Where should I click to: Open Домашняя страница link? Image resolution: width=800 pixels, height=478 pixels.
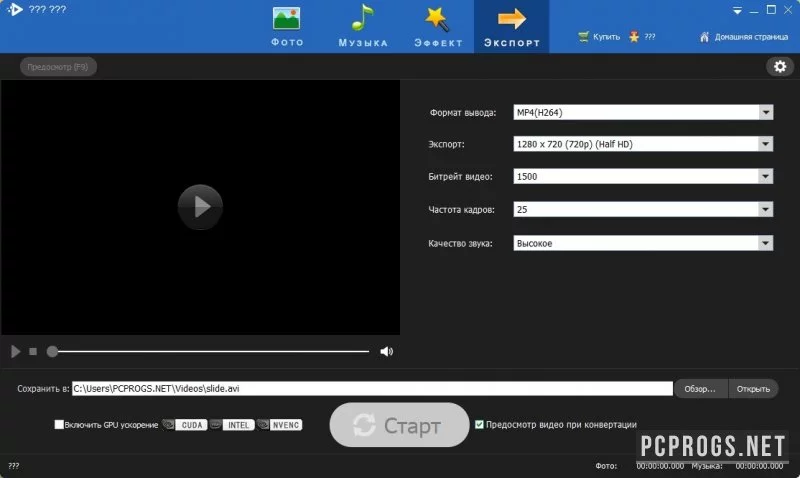coord(744,37)
